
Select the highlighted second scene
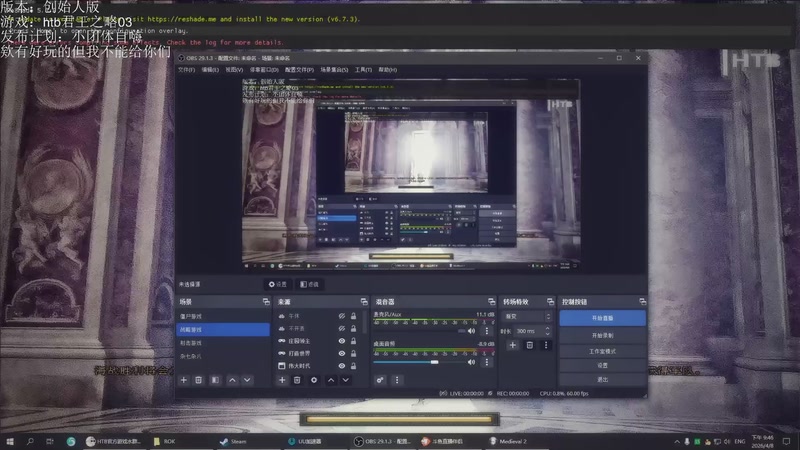223,330
